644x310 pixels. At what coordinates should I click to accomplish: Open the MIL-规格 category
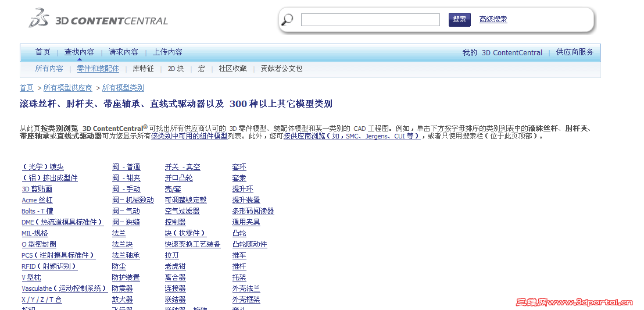coord(35,233)
